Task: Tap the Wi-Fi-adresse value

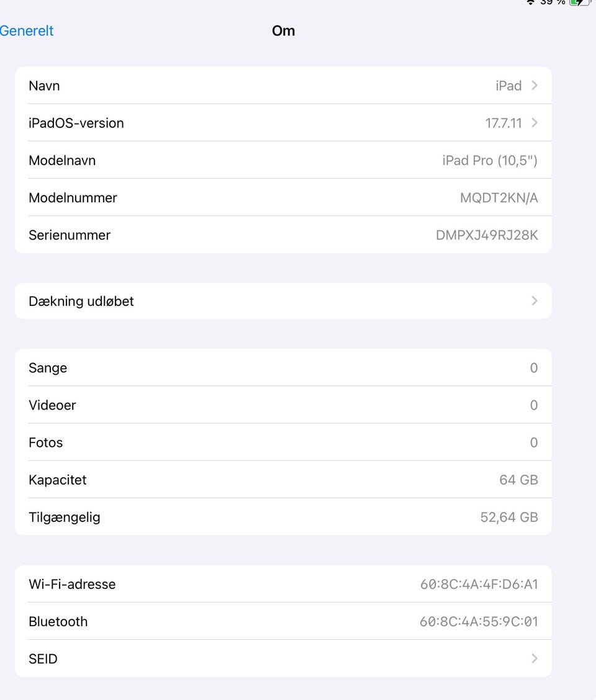Action: pyautogui.click(x=479, y=585)
